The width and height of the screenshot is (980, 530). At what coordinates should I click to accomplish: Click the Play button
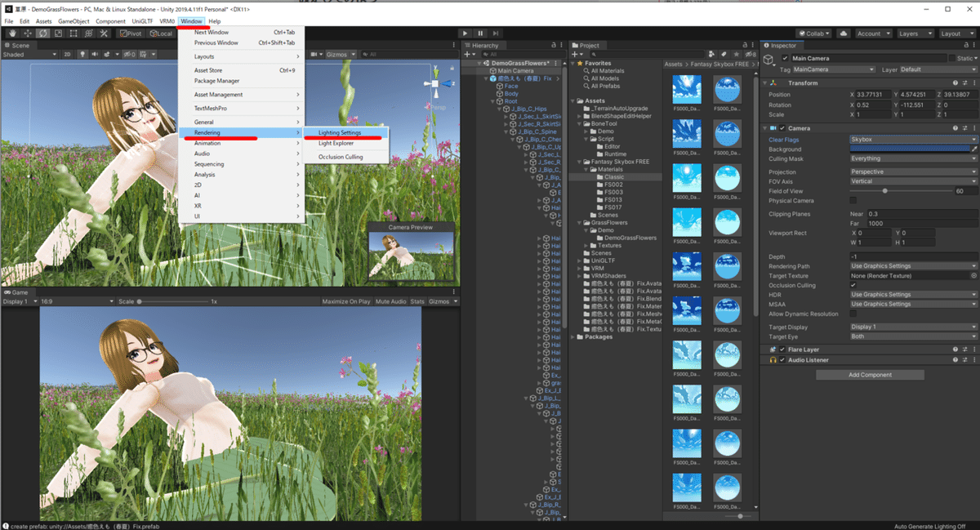[467, 33]
